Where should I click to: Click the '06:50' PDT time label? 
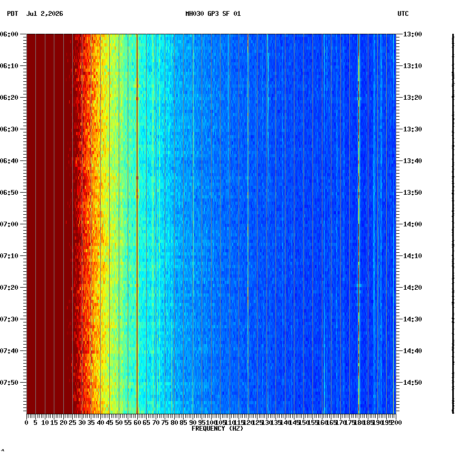tap(9, 193)
